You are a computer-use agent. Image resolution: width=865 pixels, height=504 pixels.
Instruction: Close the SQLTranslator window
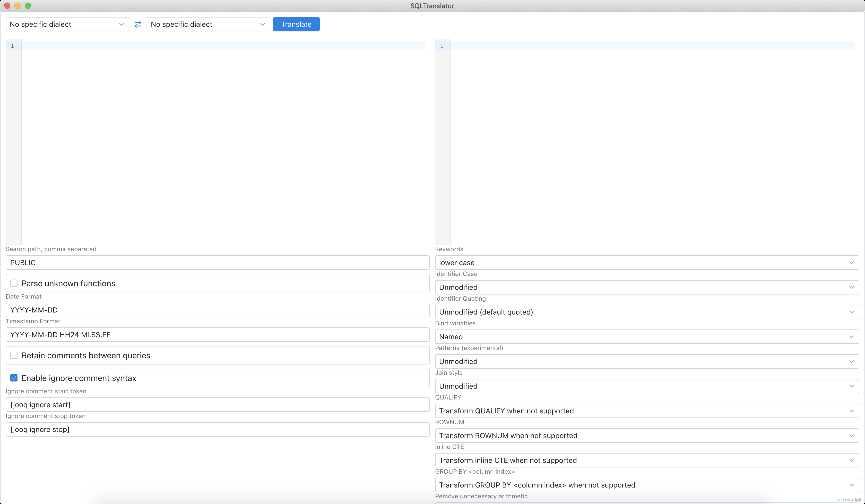[7, 5]
